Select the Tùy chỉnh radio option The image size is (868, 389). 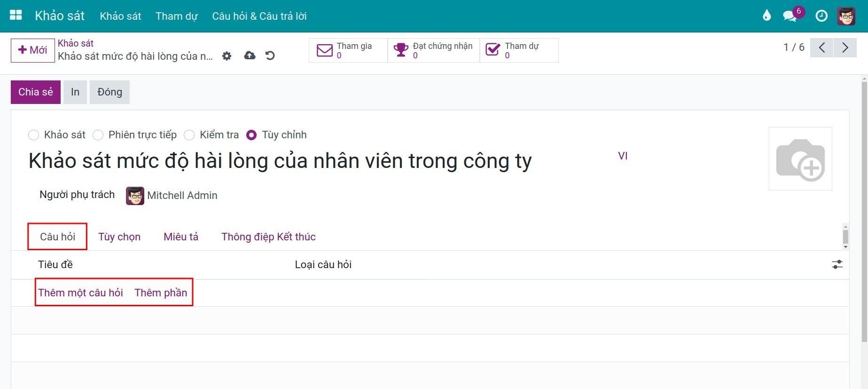pyautogui.click(x=251, y=135)
